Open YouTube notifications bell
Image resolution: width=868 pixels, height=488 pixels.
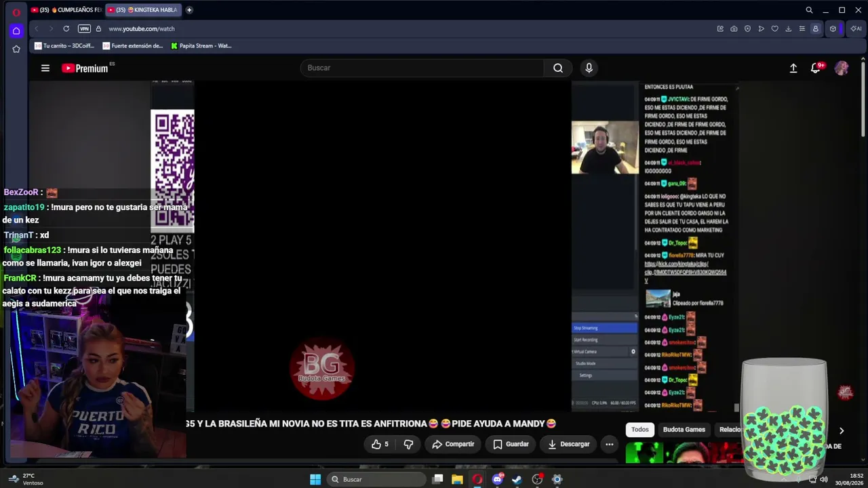click(x=816, y=68)
